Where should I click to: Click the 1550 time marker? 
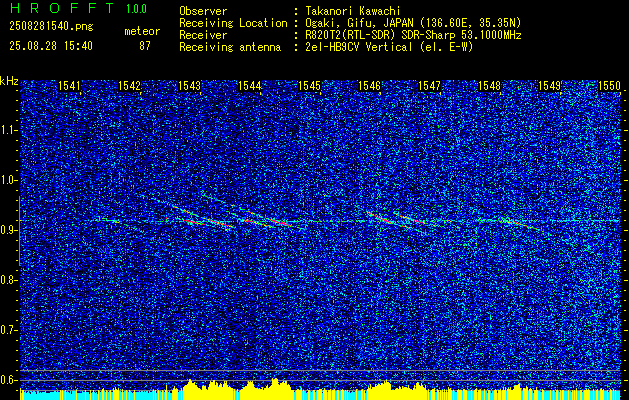click(x=609, y=86)
